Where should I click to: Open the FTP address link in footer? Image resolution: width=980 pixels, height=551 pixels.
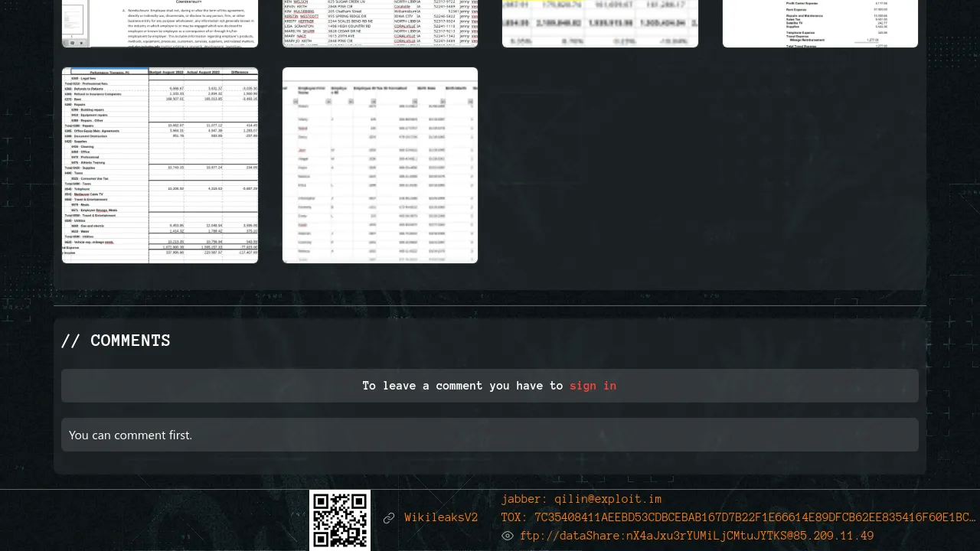point(696,536)
